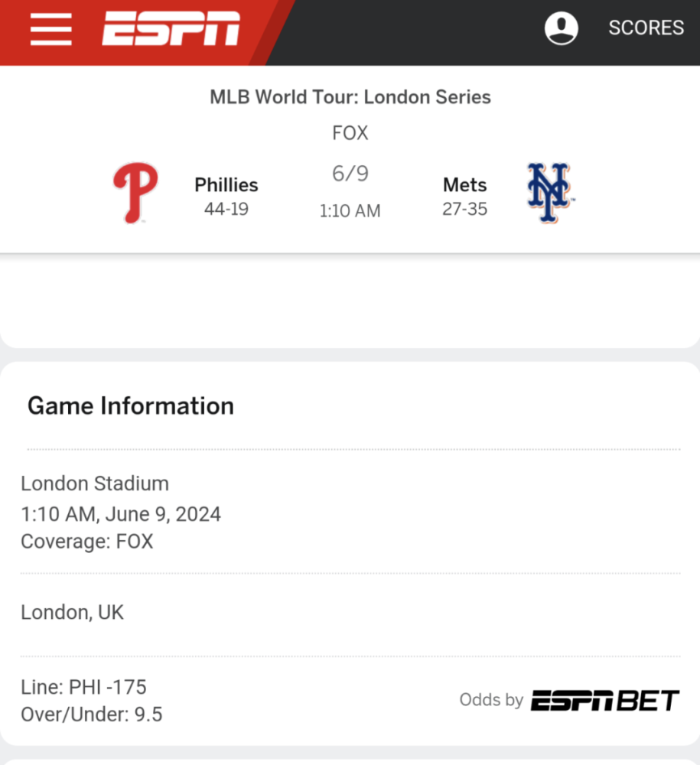Click the Mets team logo
This screenshot has height=765, width=700.
click(x=550, y=193)
